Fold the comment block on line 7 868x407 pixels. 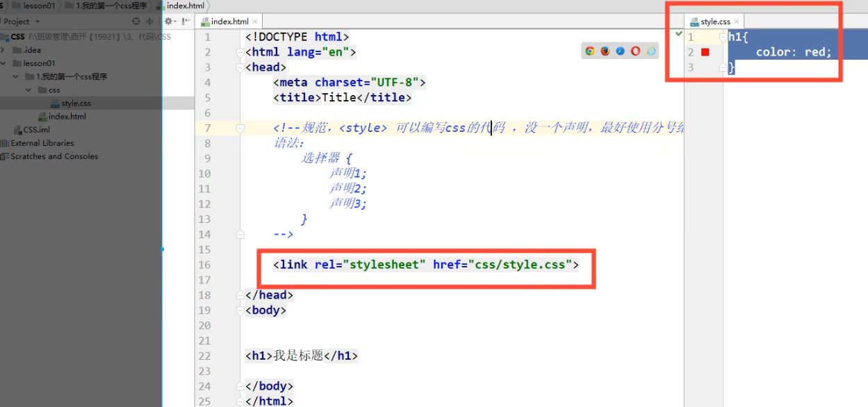240,128
